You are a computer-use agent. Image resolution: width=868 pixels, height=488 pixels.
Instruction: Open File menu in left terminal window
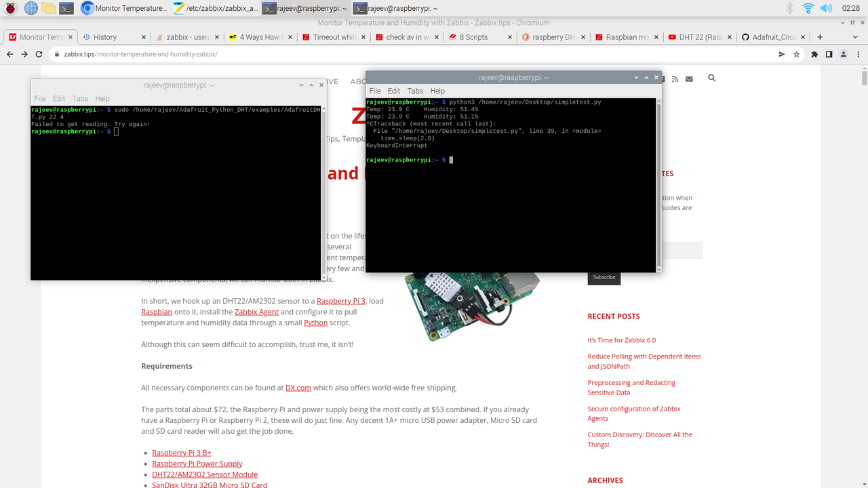coord(40,98)
